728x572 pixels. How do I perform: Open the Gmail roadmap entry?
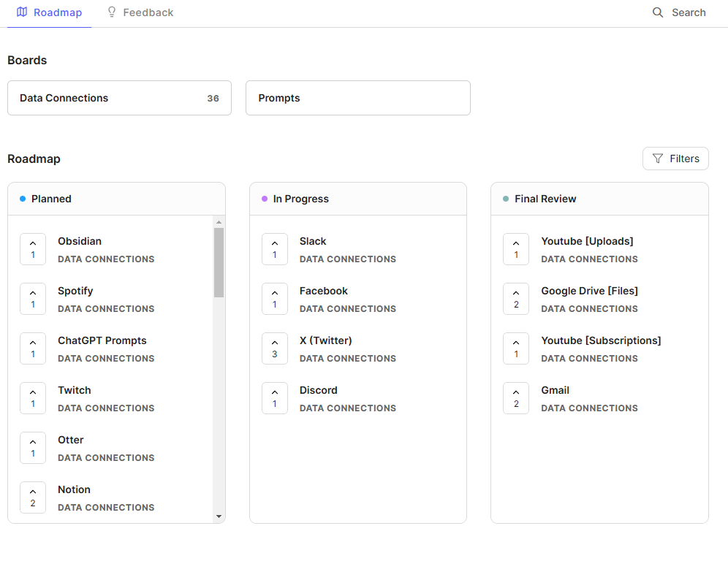click(x=556, y=390)
